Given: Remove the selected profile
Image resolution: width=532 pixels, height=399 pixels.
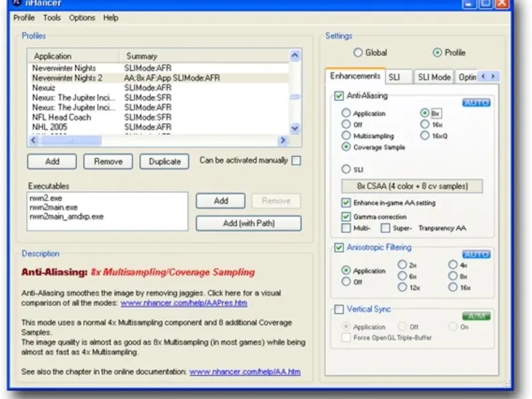Looking at the screenshot, I should (108, 162).
